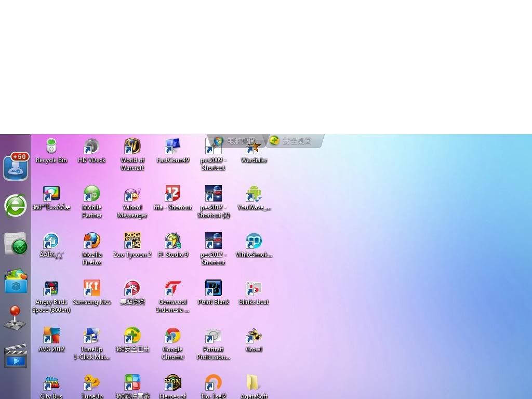Open sidebar user icon with +50 badge
532x399 pixels.
click(x=16, y=167)
